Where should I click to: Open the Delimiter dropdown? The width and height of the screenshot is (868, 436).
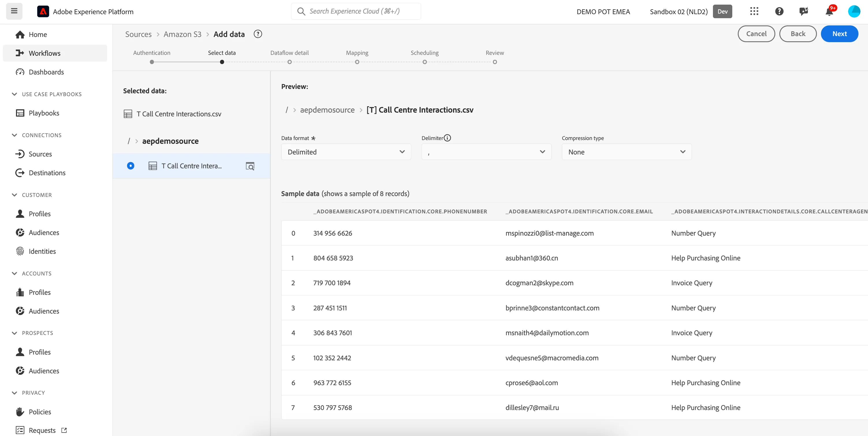pos(486,152)
